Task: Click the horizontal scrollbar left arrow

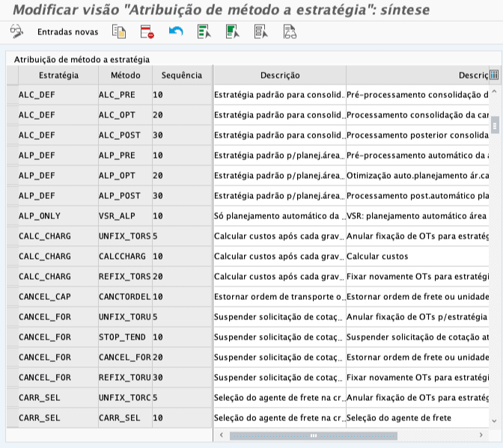Action: pos(222,435)
